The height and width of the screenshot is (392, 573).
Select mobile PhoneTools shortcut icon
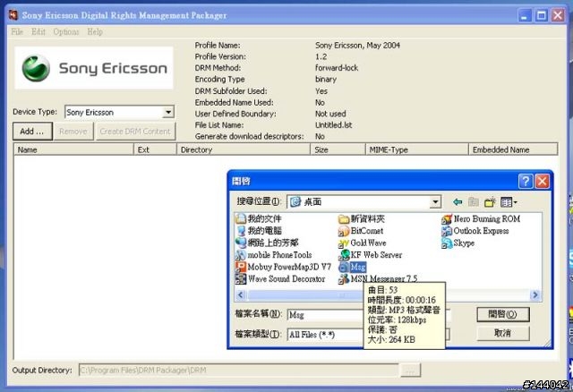tap(241, 255)
